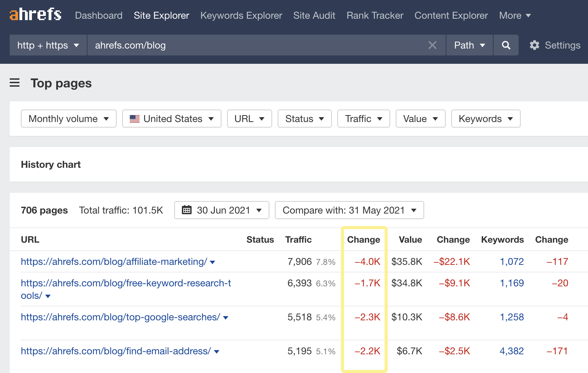
Task: Click the ahrefs.com/blog URL input field
Action: (x=257, y=45)
